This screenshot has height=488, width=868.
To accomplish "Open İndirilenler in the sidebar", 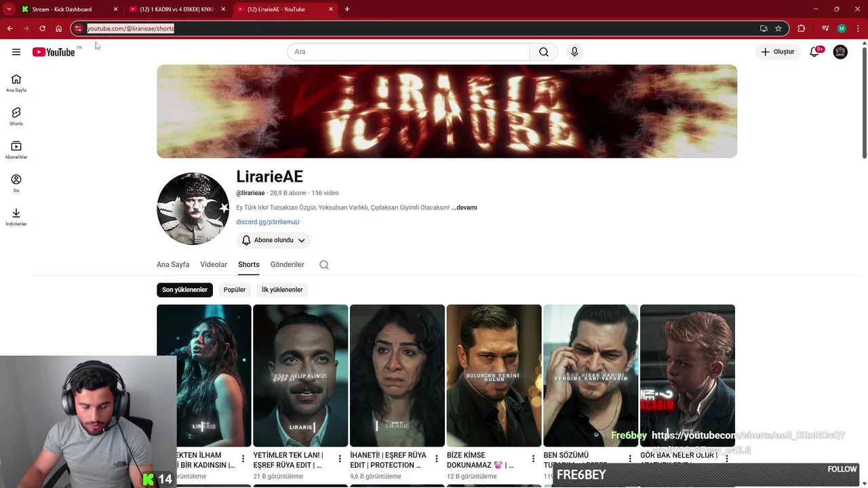I will point(16,217).
